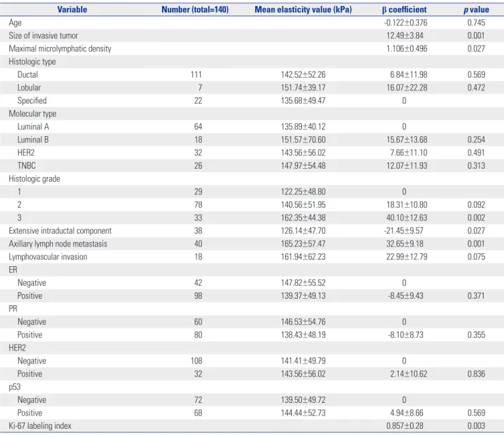Click the 'Lobular' row label
Image resolution: width=504 pixels, height=435 pixels.
click(29, 88)
